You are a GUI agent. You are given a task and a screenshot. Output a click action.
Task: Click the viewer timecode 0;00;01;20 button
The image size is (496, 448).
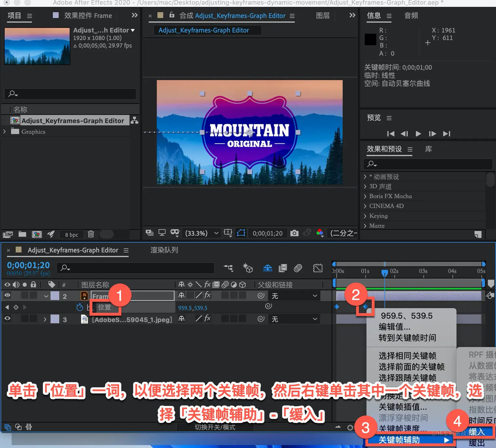268,233
